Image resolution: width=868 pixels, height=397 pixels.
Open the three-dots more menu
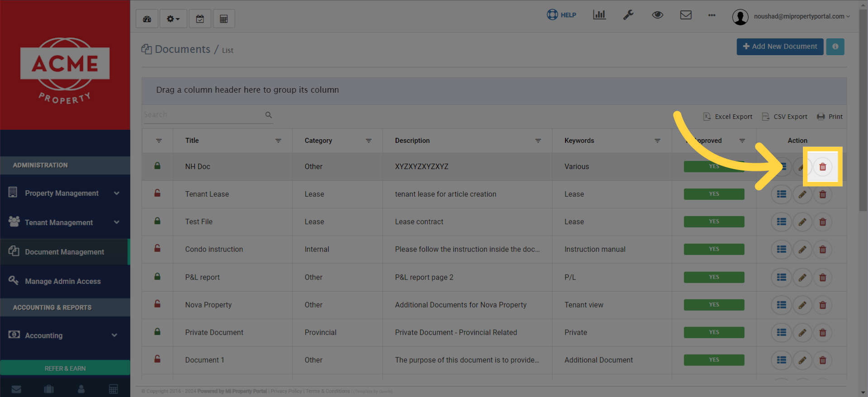712,15
